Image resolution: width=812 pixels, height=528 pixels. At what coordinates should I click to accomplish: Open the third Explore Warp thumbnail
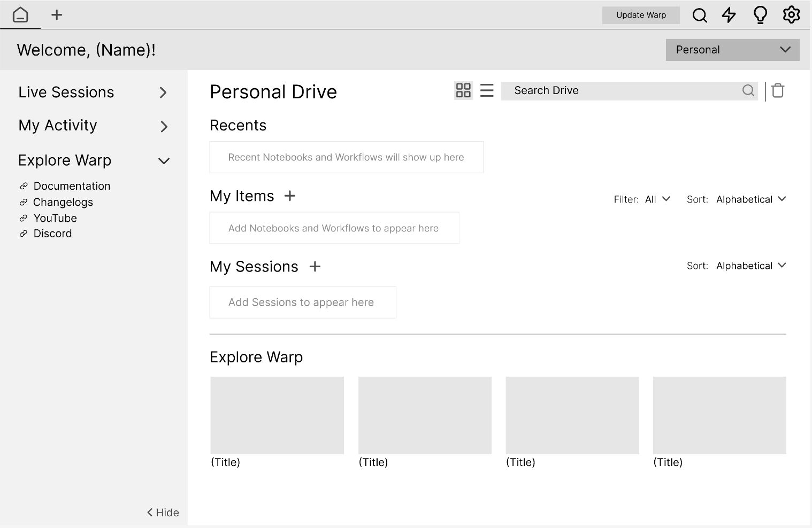pyautogui.click(x=572, y=415)
